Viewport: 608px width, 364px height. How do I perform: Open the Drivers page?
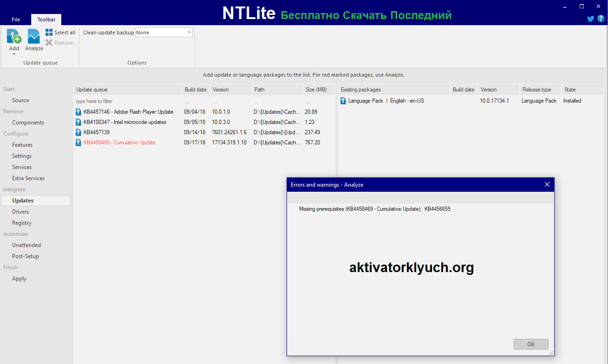pyautogui.click(x=20, y=212)
